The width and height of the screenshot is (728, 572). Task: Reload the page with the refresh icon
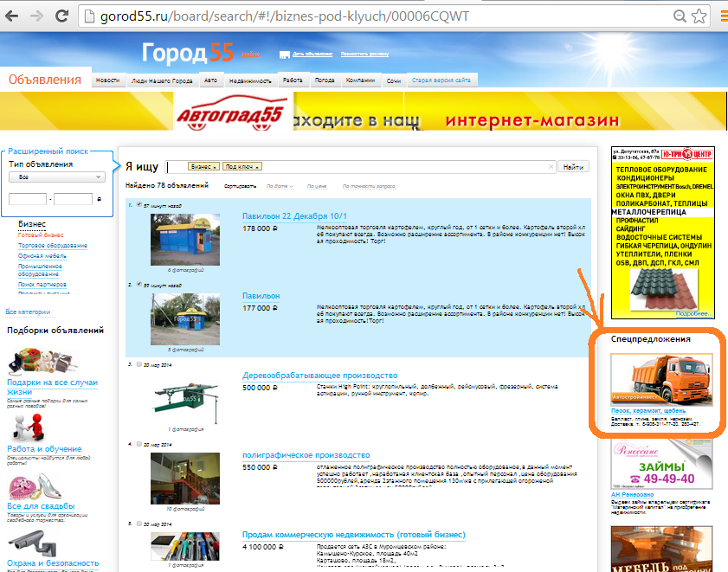(61, 16)
